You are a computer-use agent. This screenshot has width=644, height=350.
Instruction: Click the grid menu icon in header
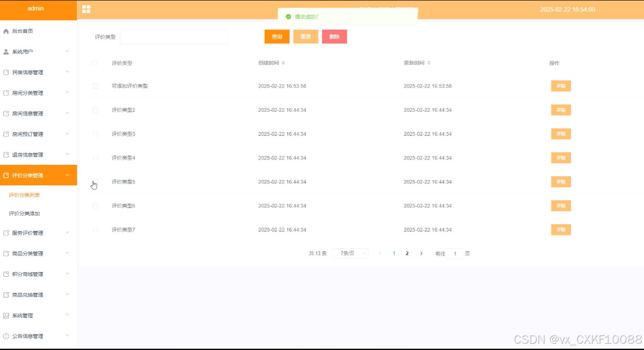86,9
